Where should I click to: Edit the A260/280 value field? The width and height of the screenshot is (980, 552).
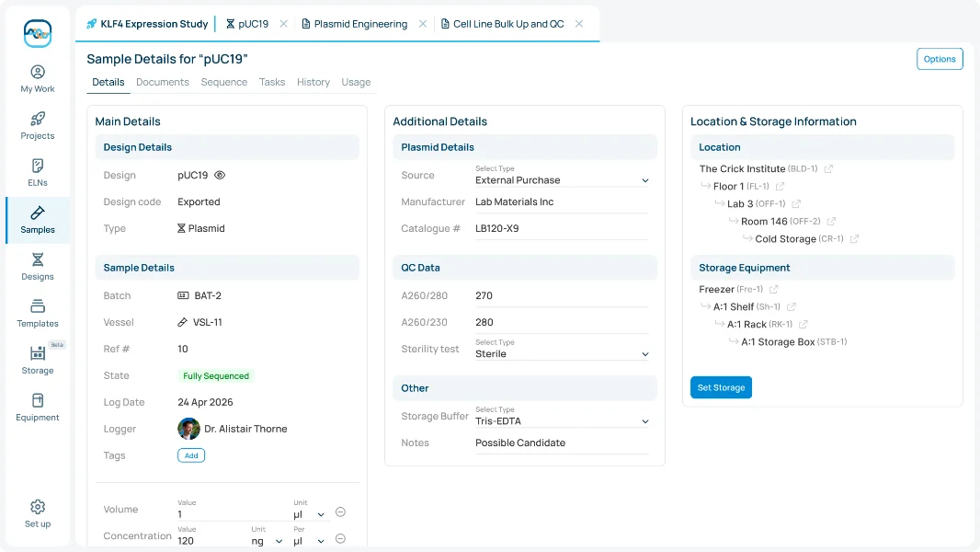pos(562,295)
